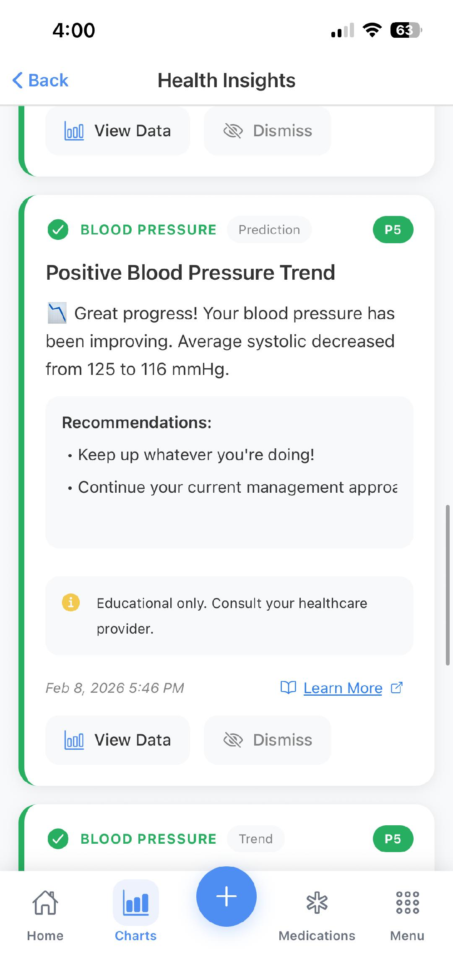This screenshot has width=453, height=980.
Task: Tap the bar chart icon in View Data
Action: (x=73, y=739)
